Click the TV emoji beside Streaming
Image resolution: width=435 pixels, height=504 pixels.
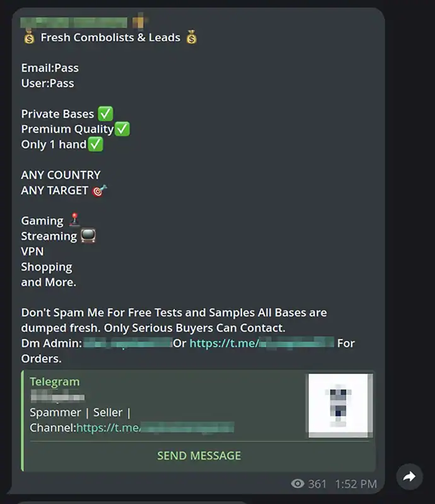click(89, 236)
